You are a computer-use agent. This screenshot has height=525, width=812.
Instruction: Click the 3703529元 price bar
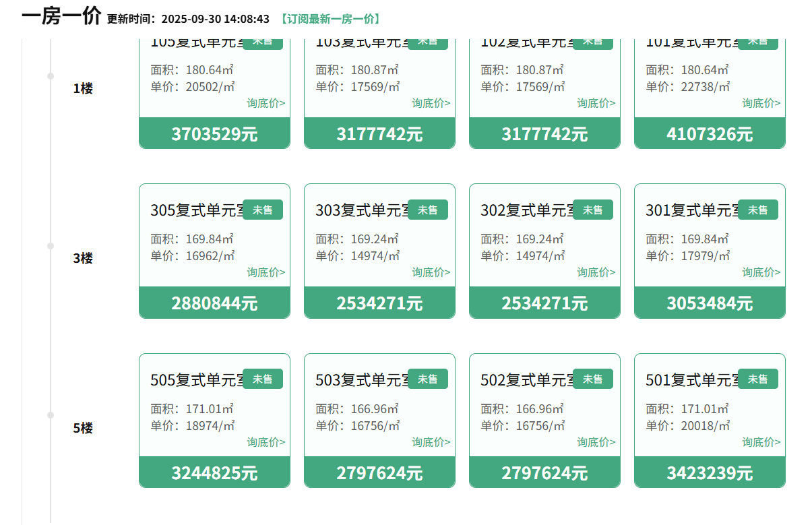[x=214, y=133]
